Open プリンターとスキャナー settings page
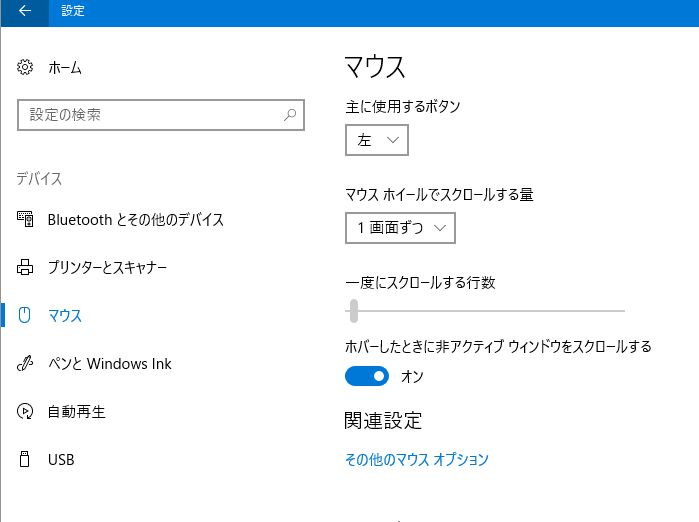The width and height of the screenshot is (699, 522). pyautogui.click(x=107, y=267)
